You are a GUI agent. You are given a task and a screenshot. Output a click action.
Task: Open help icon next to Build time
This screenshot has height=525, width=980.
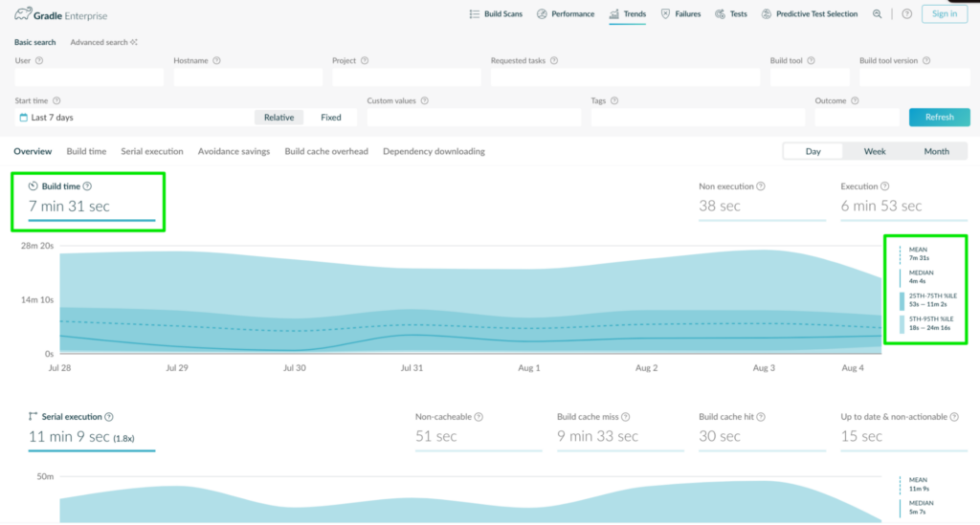point(87,186)
